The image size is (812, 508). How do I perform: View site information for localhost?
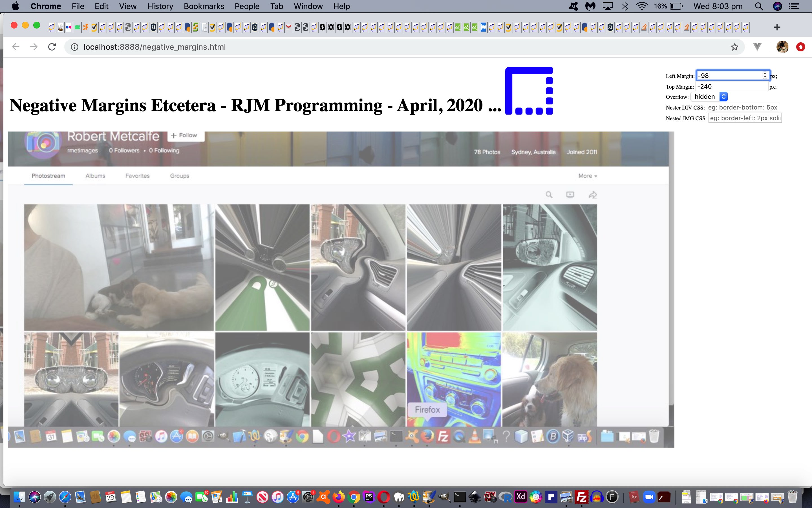(74, 47)
